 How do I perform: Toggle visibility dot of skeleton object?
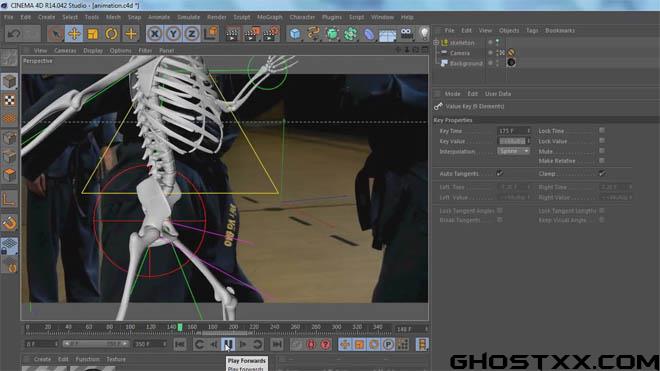point(490,42)
